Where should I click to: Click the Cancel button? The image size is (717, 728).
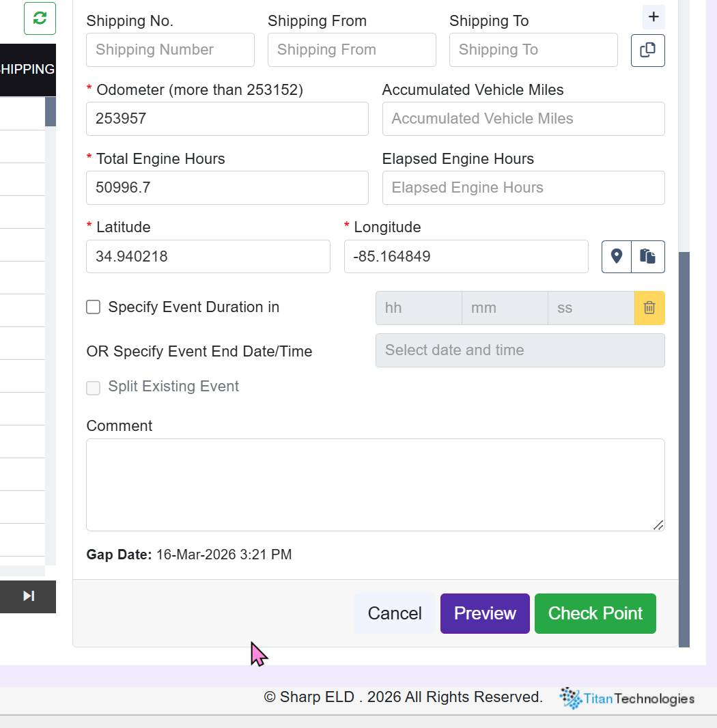click(395, 613)
